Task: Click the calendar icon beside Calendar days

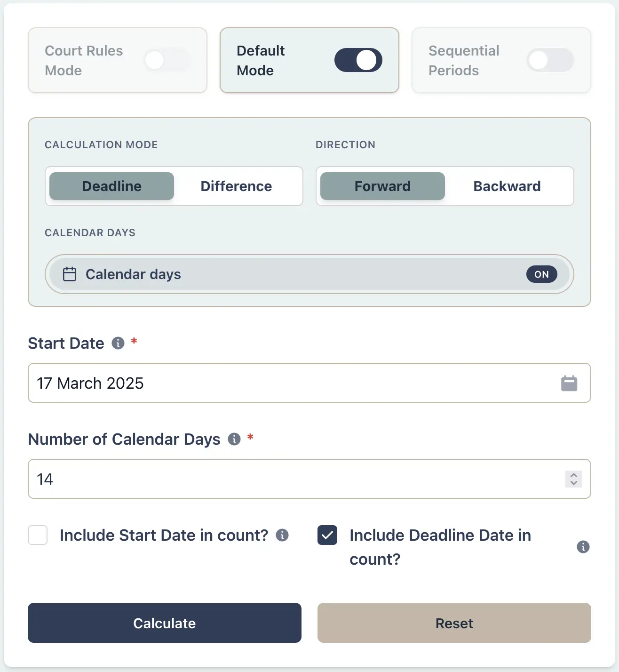Action: pyautogui.click(x=70, y=274)
